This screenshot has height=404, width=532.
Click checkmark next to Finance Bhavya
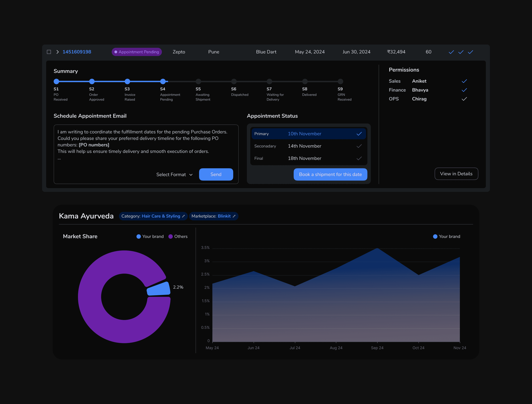[x=464, y=90]
